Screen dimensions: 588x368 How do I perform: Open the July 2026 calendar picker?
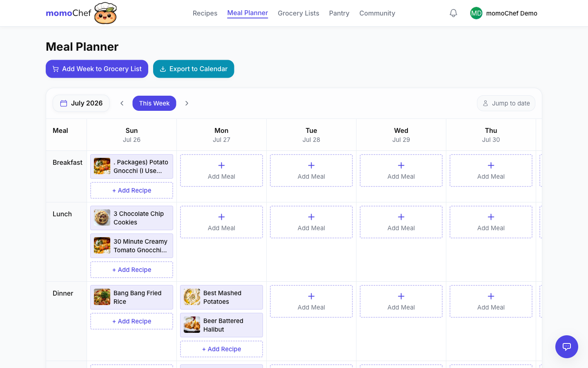[x=81, y=103]
